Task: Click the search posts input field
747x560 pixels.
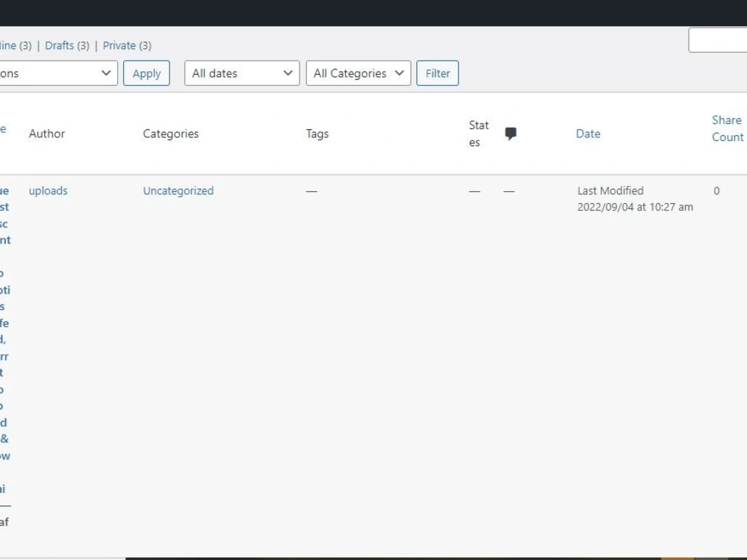Action: [x=717, y=40]
